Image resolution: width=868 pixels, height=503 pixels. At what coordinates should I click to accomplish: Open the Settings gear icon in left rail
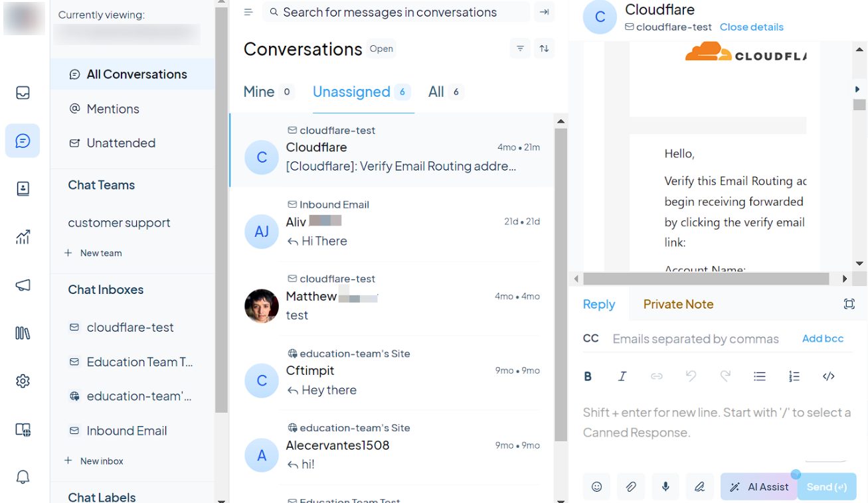23,381
